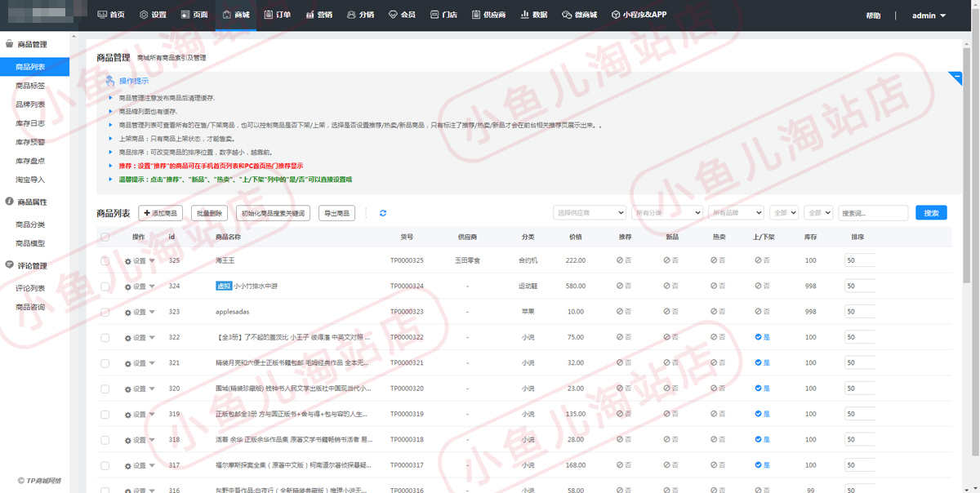Click the gear icon for product 319

(x=128, y=415)
